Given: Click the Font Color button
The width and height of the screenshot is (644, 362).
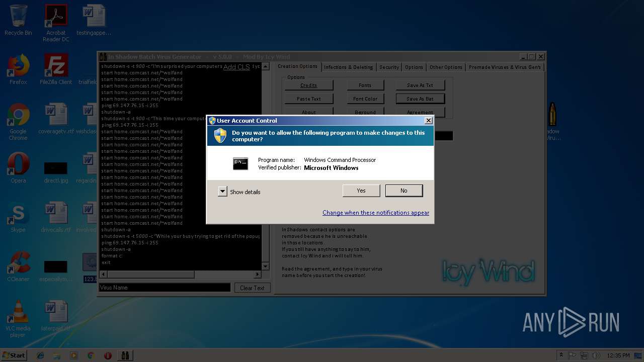Looking at the screenshot, I should tap(365, 99).
